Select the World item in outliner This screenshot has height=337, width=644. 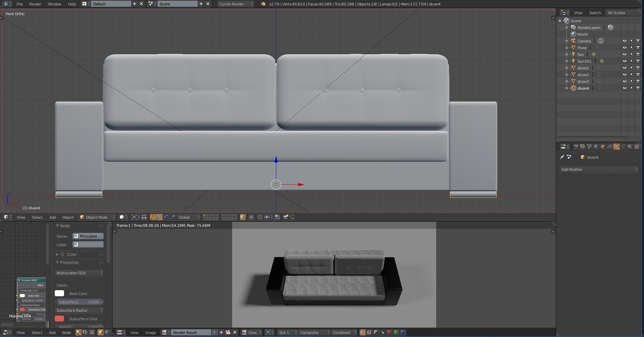point(582,34)
